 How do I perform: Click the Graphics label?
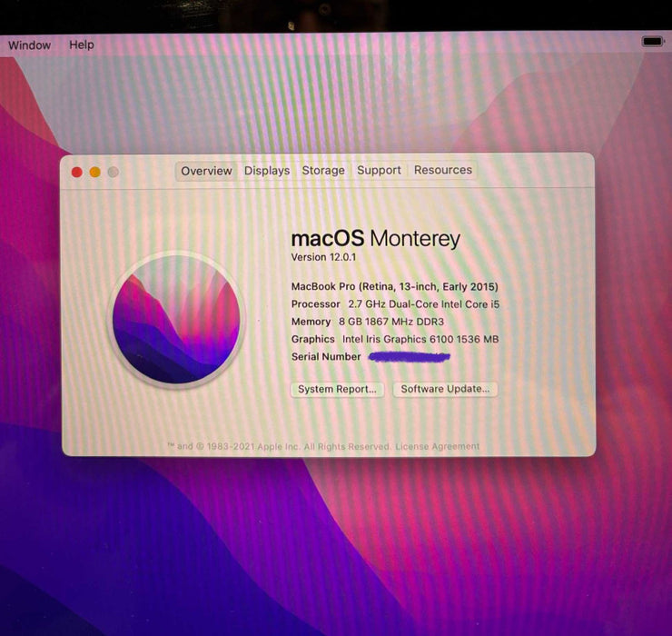(x=313, y=339)
